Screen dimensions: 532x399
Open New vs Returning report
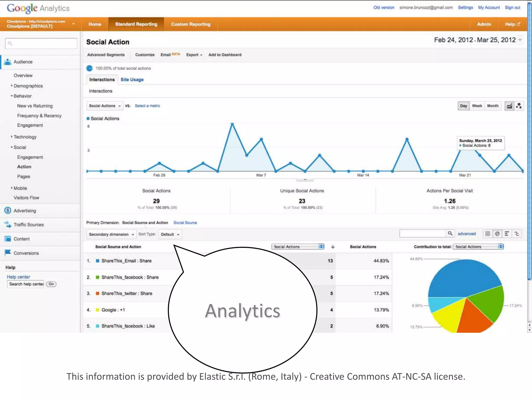tap(35, 106)
